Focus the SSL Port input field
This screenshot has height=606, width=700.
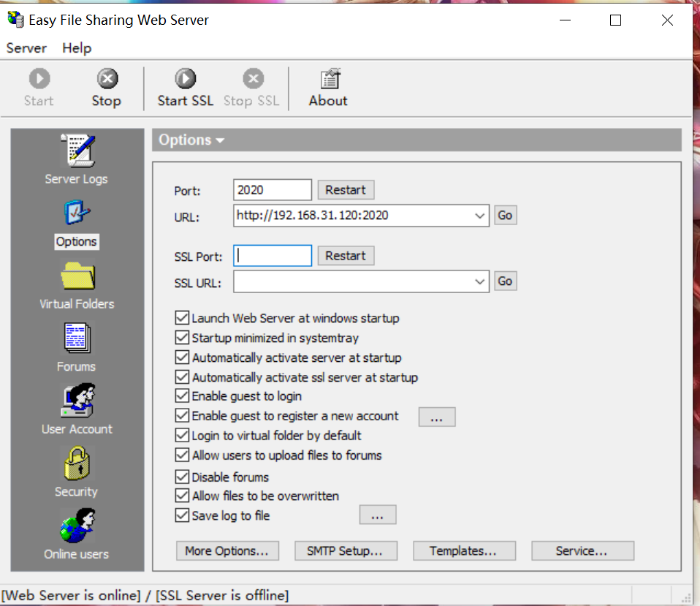[273, 256]
